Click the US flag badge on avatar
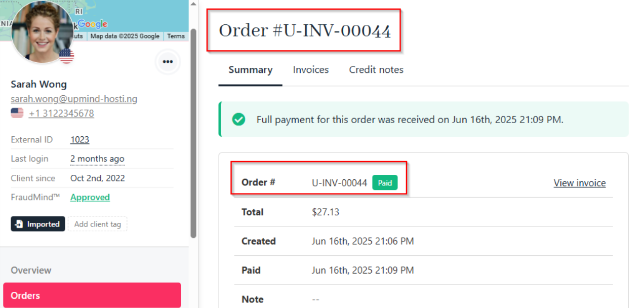The height and width of the screenshot is (308, 644). (x=66, y=56)
